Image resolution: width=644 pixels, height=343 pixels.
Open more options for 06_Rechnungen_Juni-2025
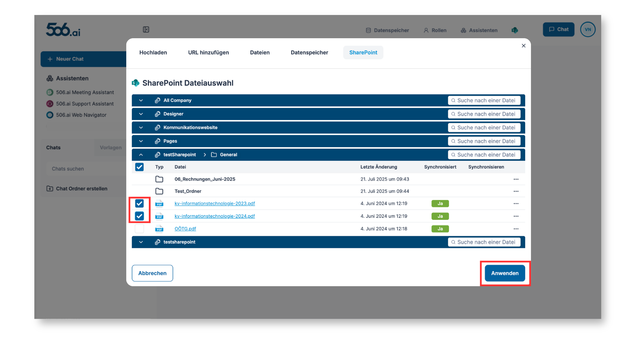[516, 179]
